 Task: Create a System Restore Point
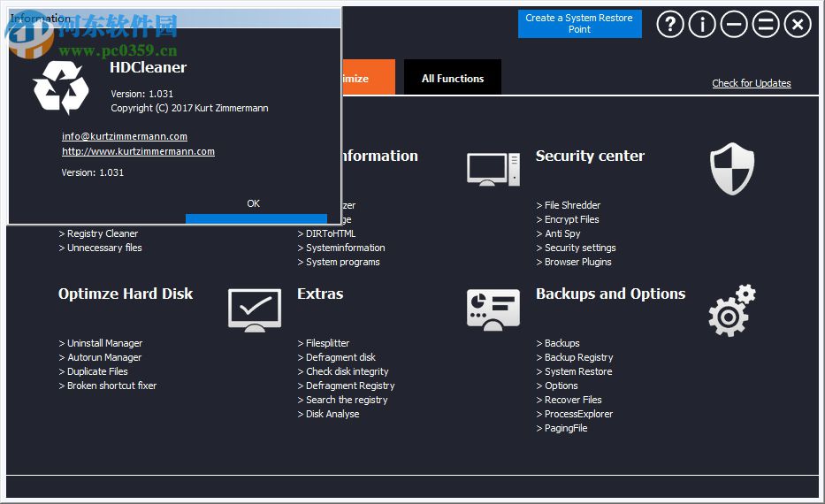(x=579, y=24)
